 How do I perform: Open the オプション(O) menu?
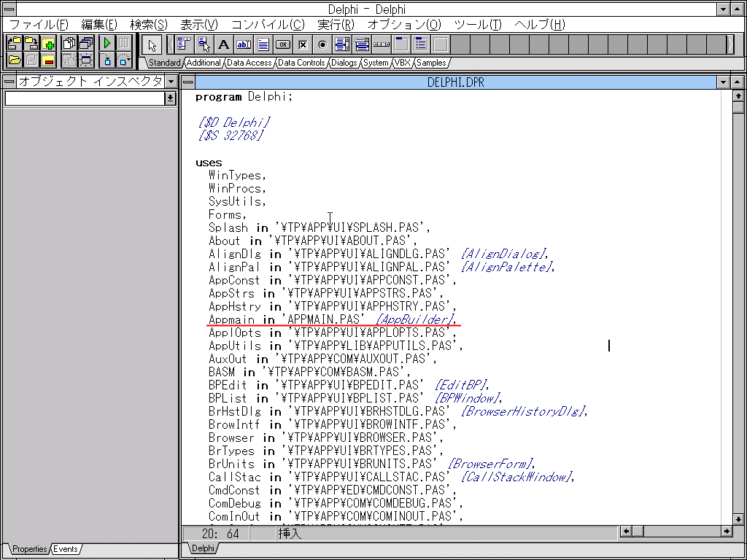click(405, 25)
